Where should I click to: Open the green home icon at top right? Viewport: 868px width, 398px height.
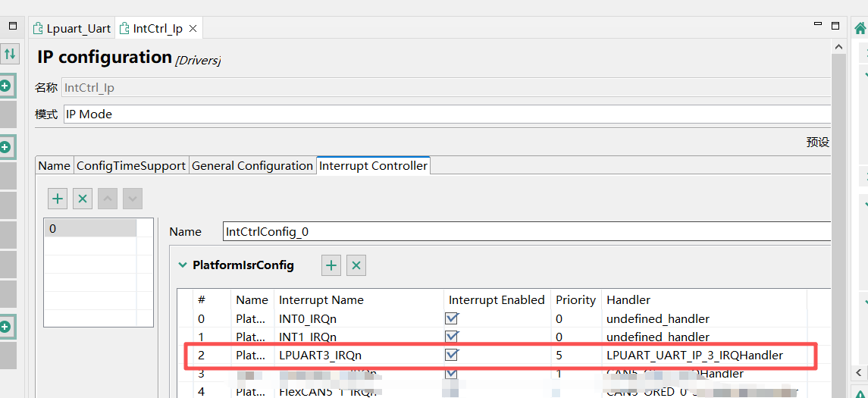[860, 29]
